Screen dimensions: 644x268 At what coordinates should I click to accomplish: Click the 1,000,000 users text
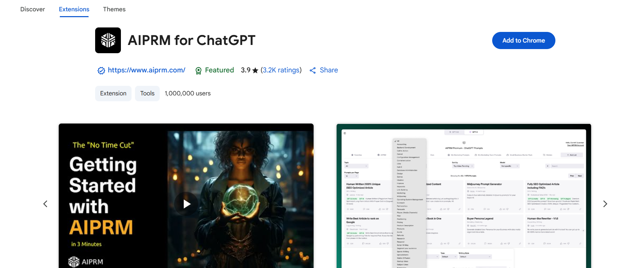point(188,93)
